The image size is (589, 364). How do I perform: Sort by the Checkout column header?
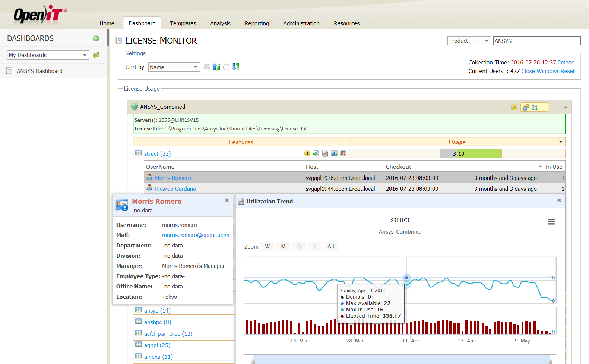tap(463, 167)
